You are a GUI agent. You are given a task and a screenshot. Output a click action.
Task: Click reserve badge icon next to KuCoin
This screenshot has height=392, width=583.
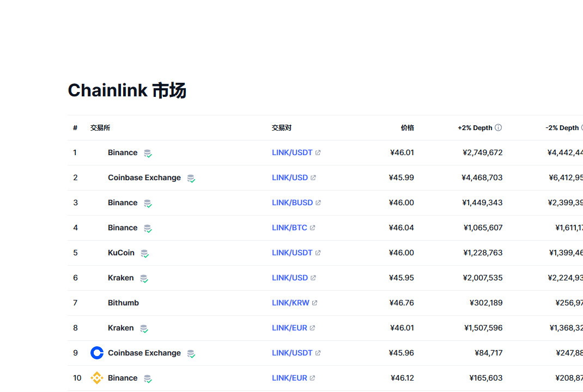[x=144, y=253]
